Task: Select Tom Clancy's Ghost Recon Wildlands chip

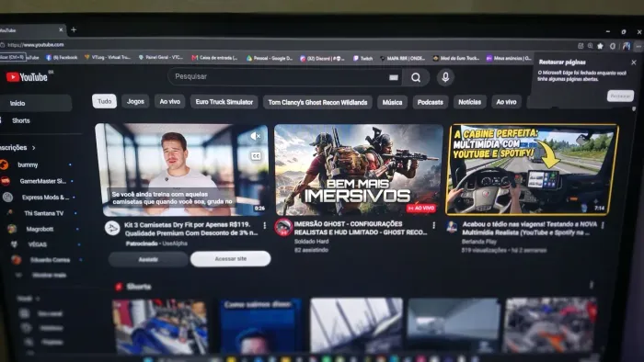Action: tap(317, 102)
